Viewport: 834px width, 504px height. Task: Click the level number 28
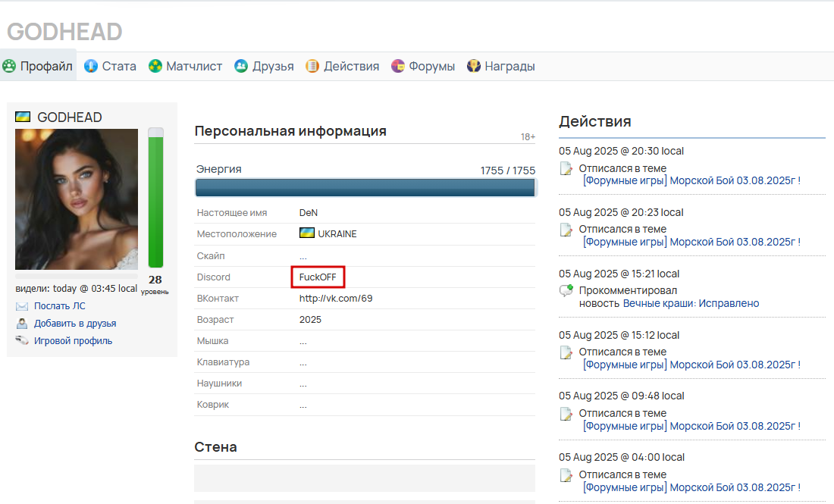(x=155, y=280)
